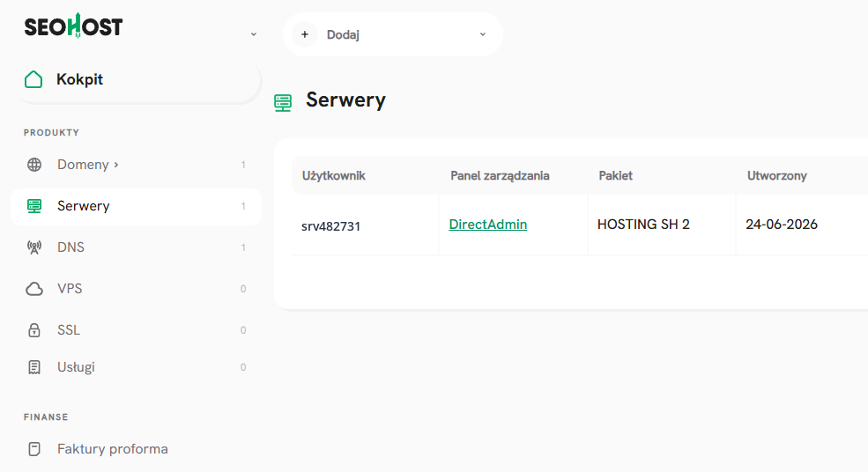Click the Serwery page title
This screenshot has width=868, height=472.
[x=346, y=100]
